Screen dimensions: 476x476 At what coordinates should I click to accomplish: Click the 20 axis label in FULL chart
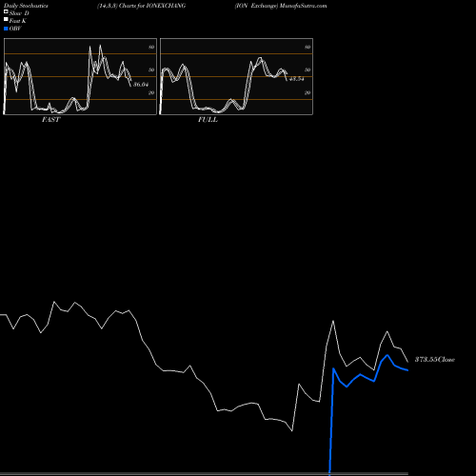coord(307,92)
